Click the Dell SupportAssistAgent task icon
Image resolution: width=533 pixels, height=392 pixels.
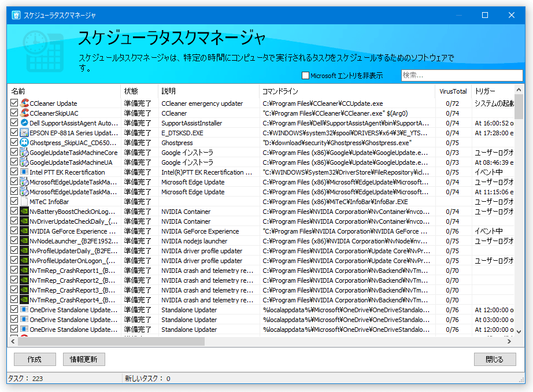(24, 123)
